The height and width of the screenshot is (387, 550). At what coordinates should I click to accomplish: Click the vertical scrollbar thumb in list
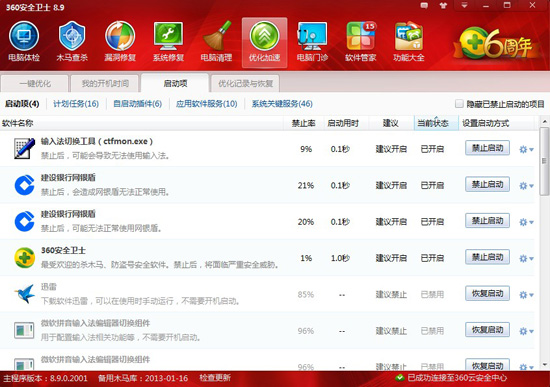pyautogui.click(x=544, y=161)
